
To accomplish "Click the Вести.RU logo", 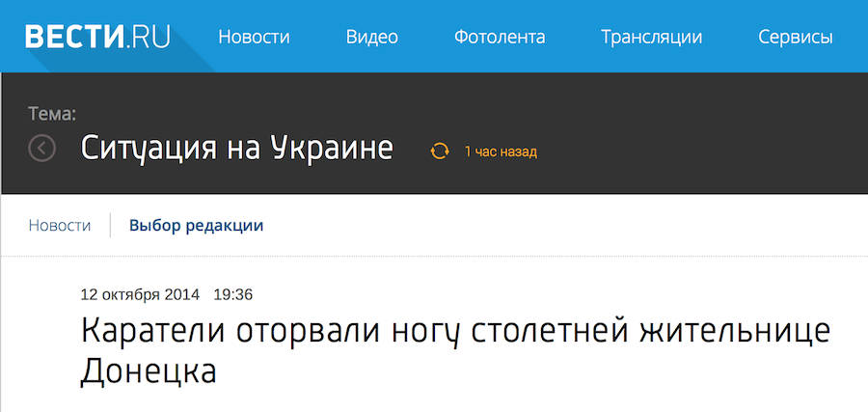I will 96,37.
